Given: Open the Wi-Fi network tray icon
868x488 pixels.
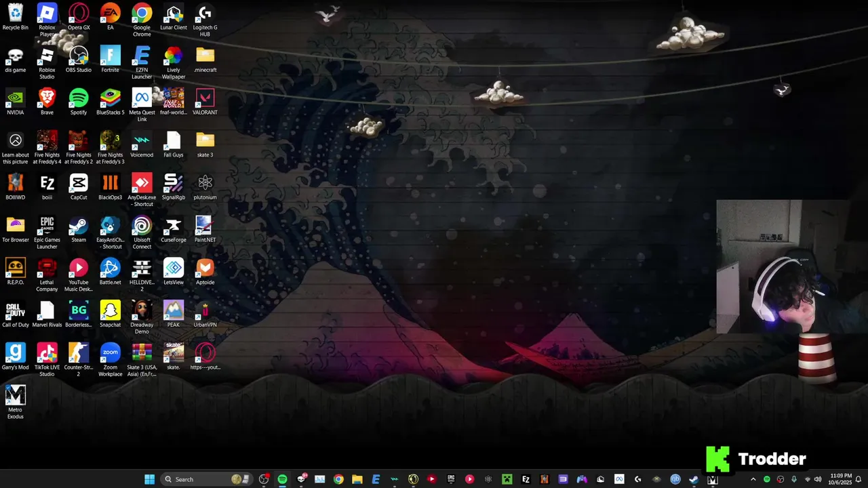Looking at the screenshot, I should pos(807,479).
